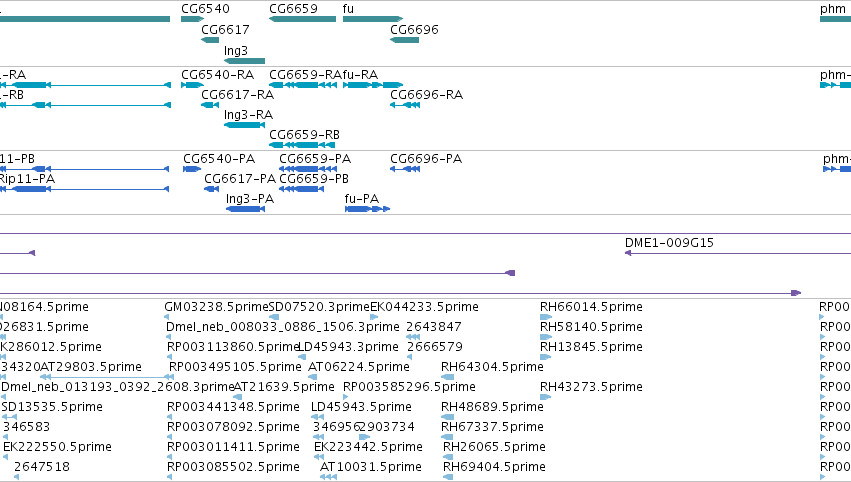
Task: Click the RH67337.5prime EST label
Action: pos(492,427)
